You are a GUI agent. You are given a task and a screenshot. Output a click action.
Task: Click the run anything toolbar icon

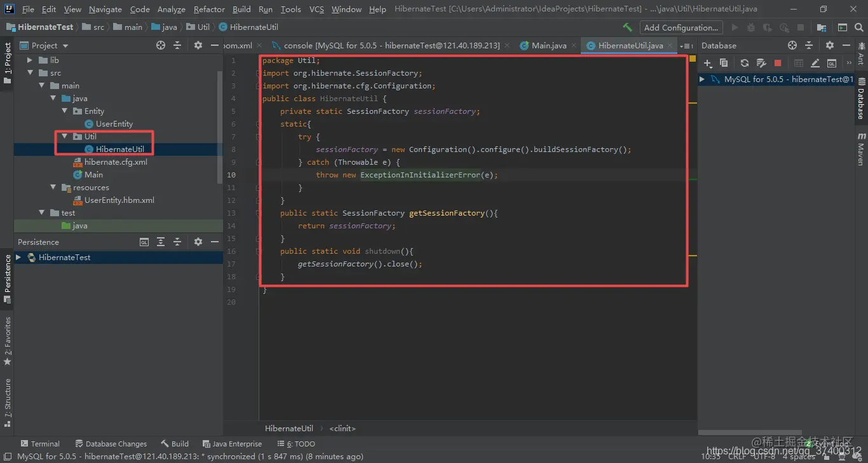pyautogui.click(x=843, y=27)
